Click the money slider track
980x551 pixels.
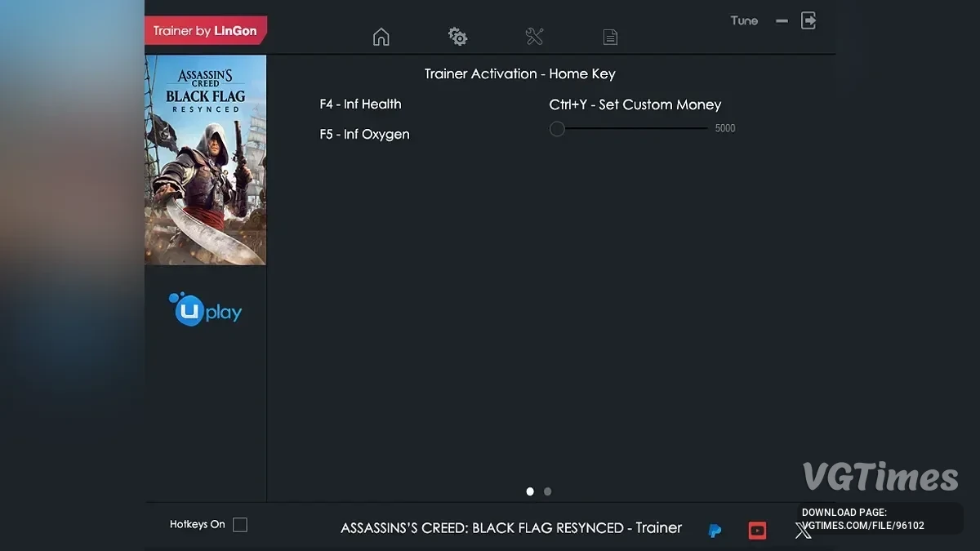click(x=635, y=128)
